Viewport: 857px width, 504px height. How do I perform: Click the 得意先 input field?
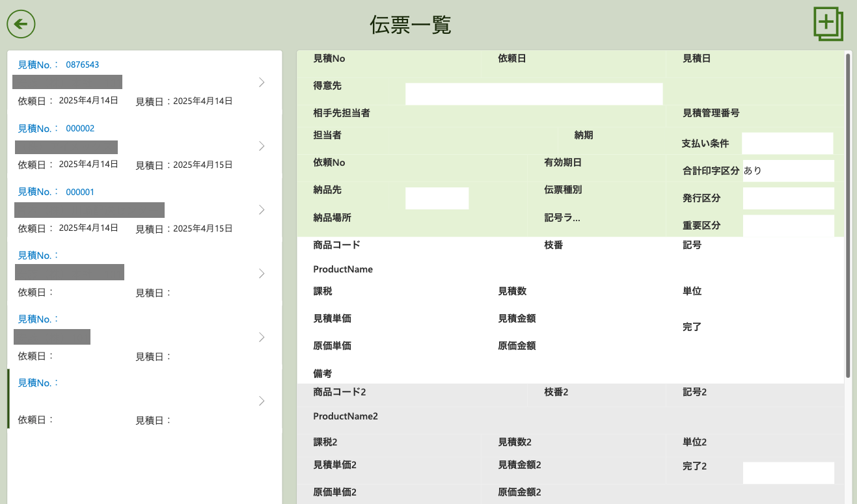click(534, 94)
